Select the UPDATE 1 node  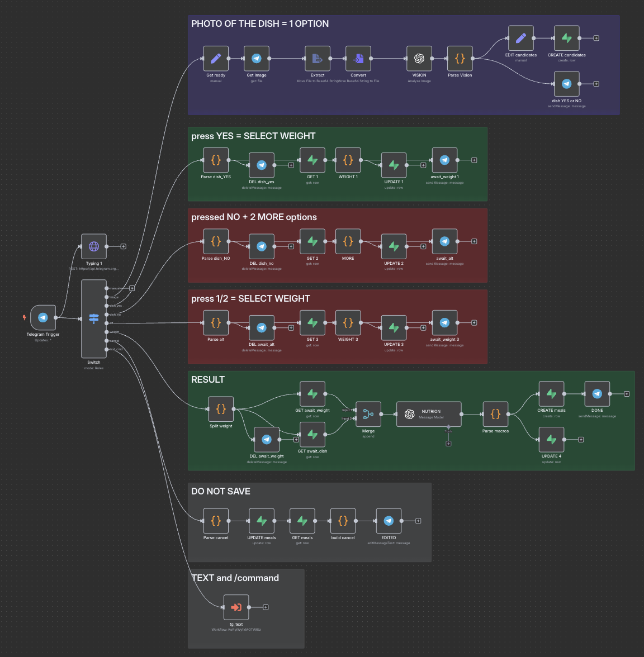[394, 165]
